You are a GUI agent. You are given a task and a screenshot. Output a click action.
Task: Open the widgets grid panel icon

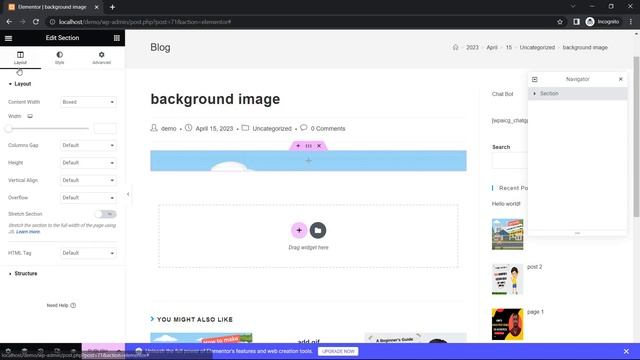[117, 38]
